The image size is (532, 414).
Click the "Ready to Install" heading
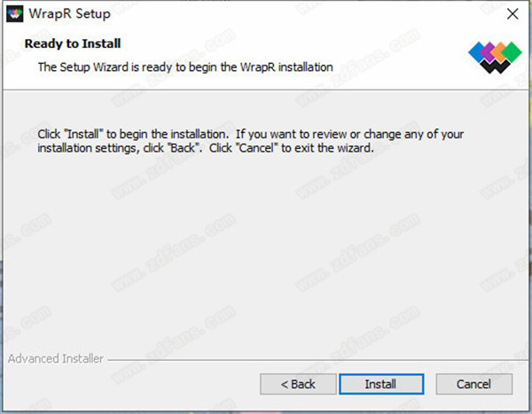pyautogui.click(x=73, y=43)
